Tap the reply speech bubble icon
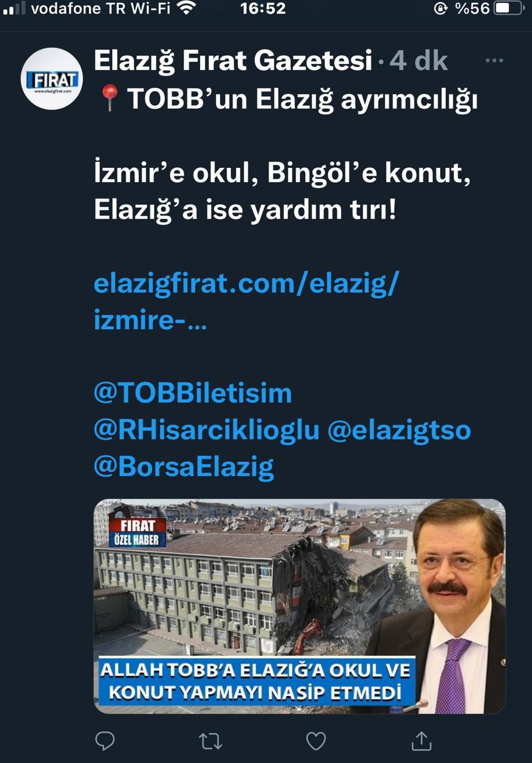The height and width of the screenshot is (763, 532). click(x=105, y=741)
